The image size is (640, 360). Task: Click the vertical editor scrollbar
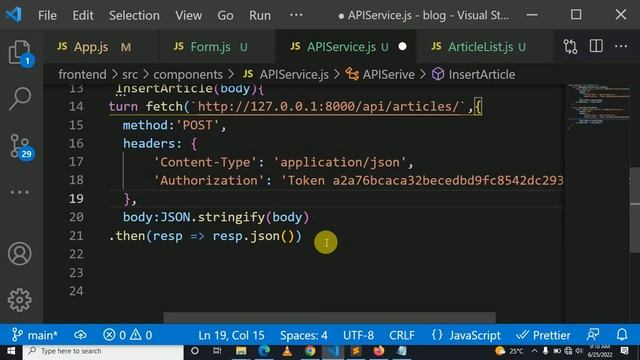[635, 210]
